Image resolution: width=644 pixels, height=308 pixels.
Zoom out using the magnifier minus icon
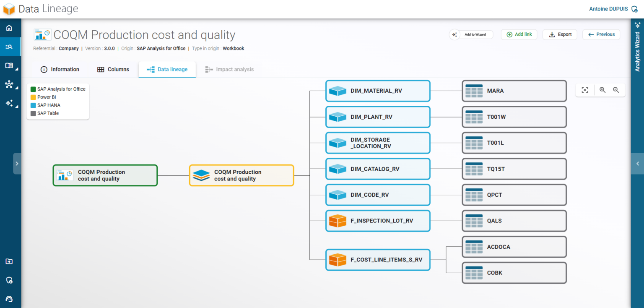click(616, 90)
